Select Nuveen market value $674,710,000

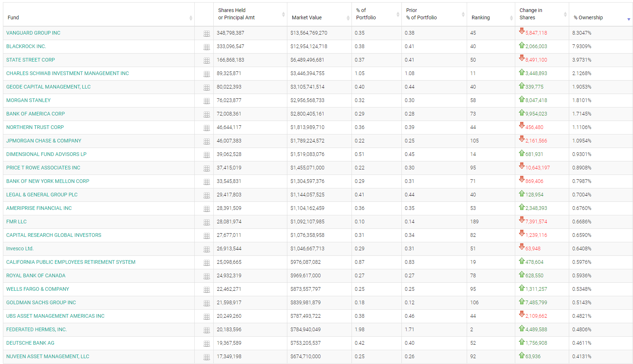click(306, 356)
